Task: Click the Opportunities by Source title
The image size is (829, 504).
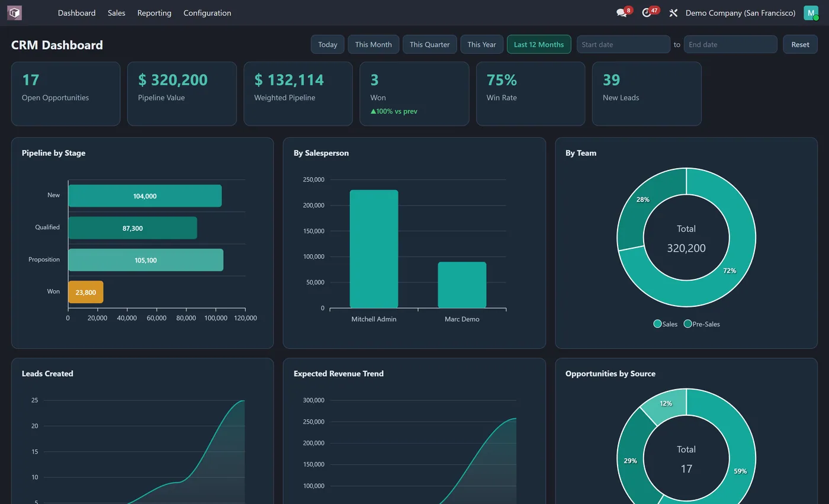Action: coord(610,374)
